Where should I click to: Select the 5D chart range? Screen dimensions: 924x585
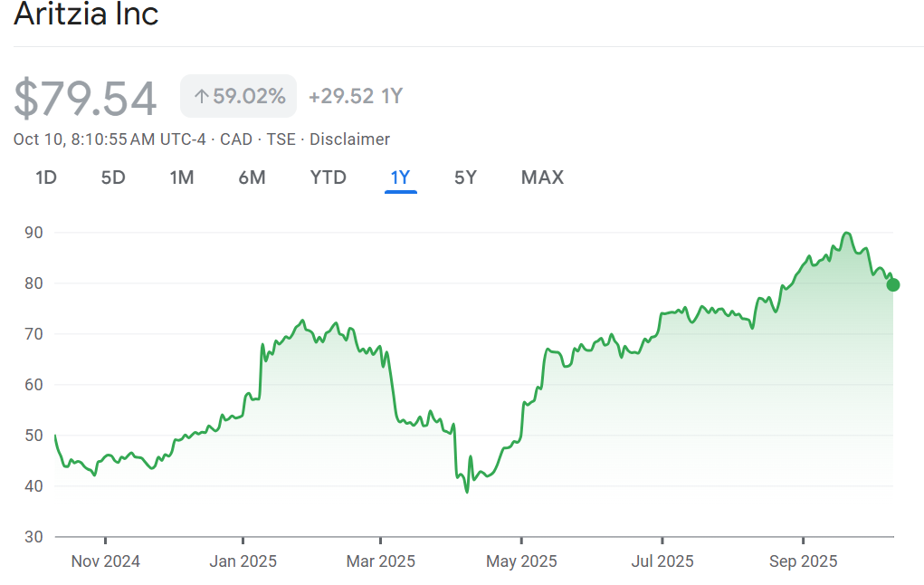tap(113, 177)
